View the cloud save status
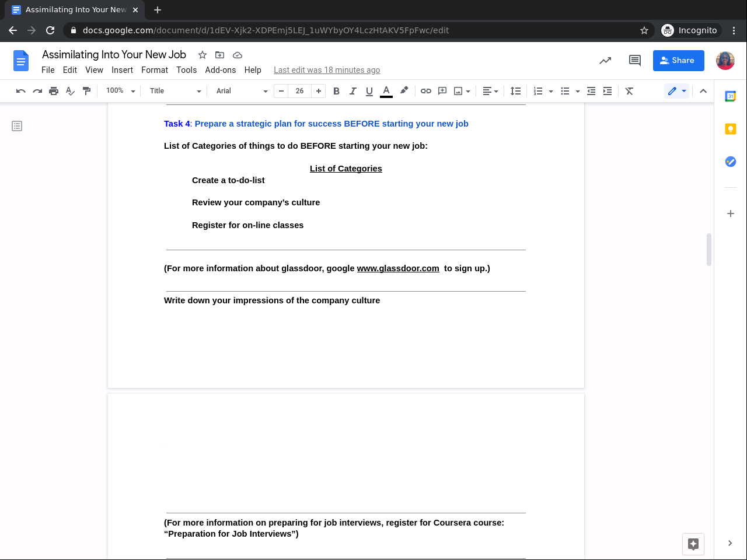Screen dimensions: 747x560 pyautogui.click(x=238, y=55)
